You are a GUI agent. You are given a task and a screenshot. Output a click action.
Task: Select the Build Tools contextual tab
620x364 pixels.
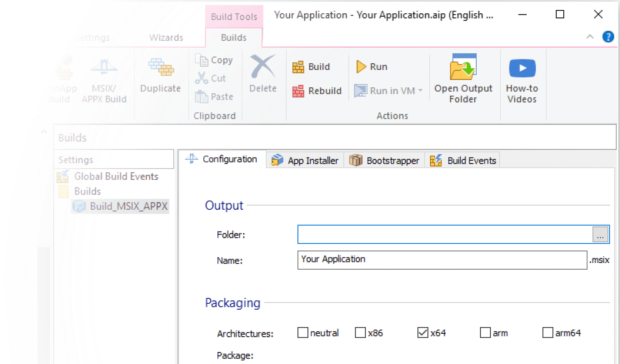(x=234, y=17)
